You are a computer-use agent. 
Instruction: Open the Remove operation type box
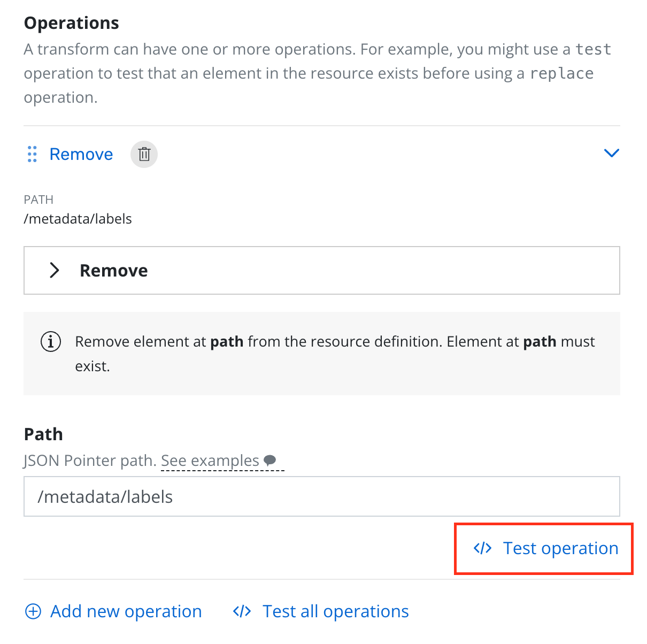[321, 270]
